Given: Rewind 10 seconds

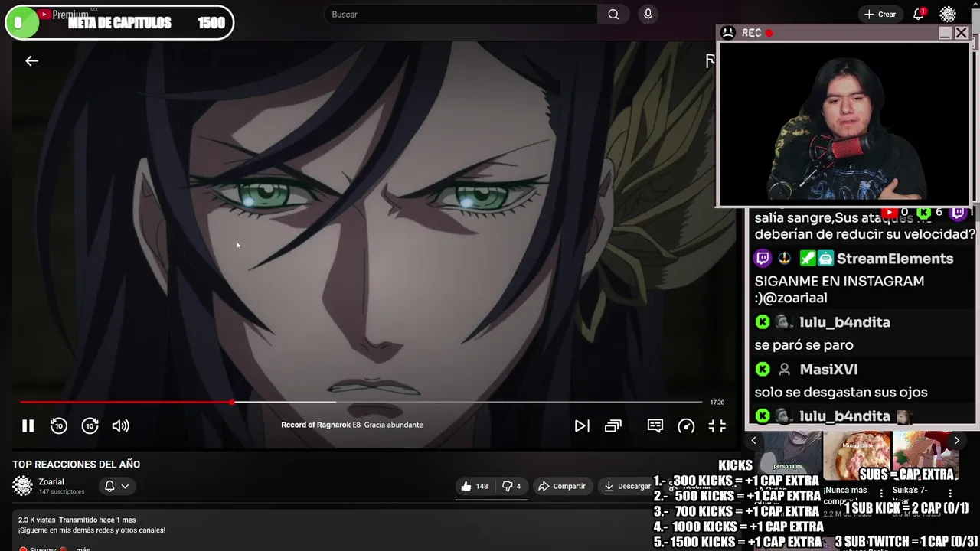Looking at the screenshot, I should (59, 426).
